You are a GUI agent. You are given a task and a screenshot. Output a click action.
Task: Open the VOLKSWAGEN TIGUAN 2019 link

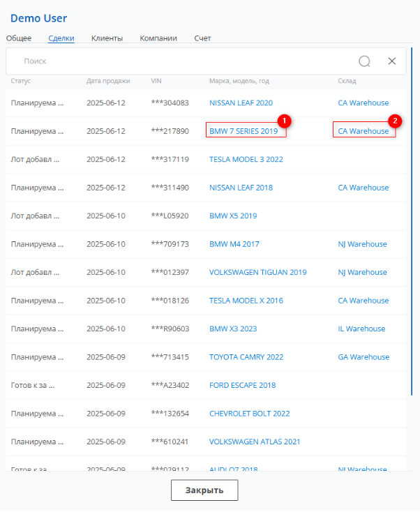coord(258,272)
